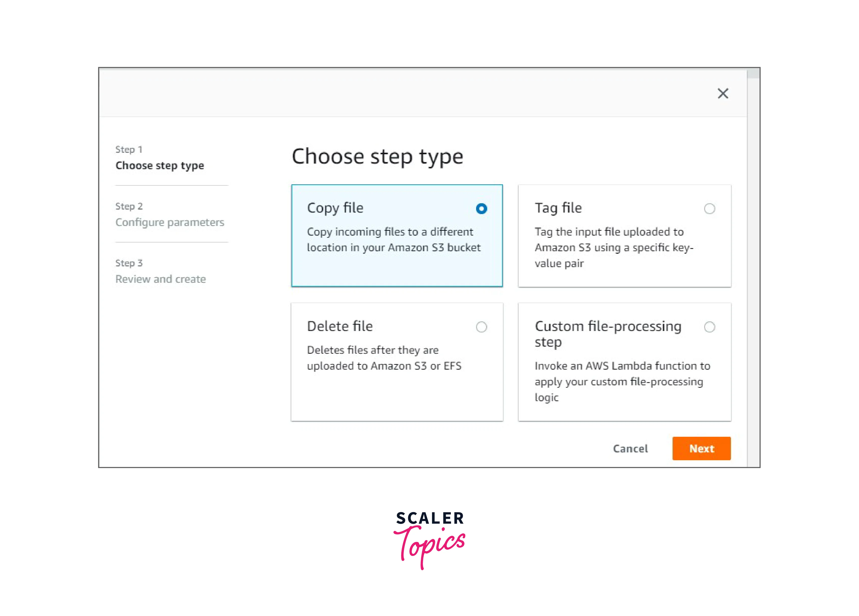Close the step type dialog with X

[x=723, y=93]
